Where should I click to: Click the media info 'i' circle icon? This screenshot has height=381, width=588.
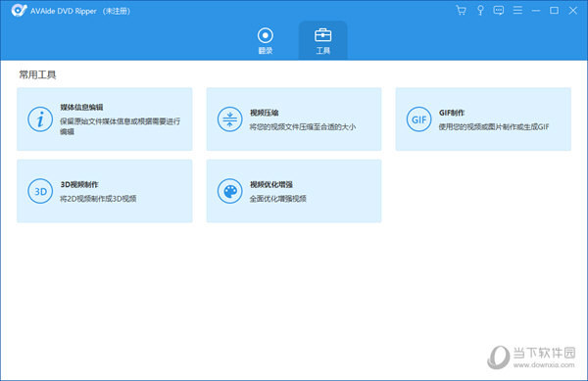(x=40, y=119)
